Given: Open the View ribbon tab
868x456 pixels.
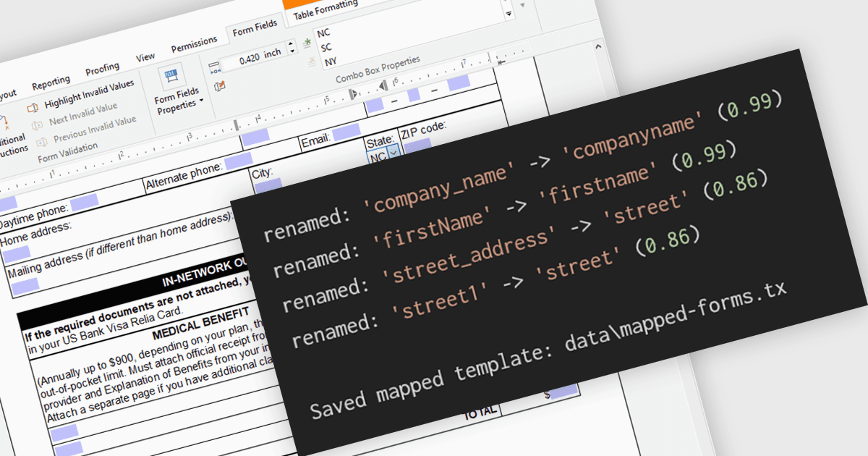Looking at the screenshot, I should pyautogui.click(x=145, y=56).
